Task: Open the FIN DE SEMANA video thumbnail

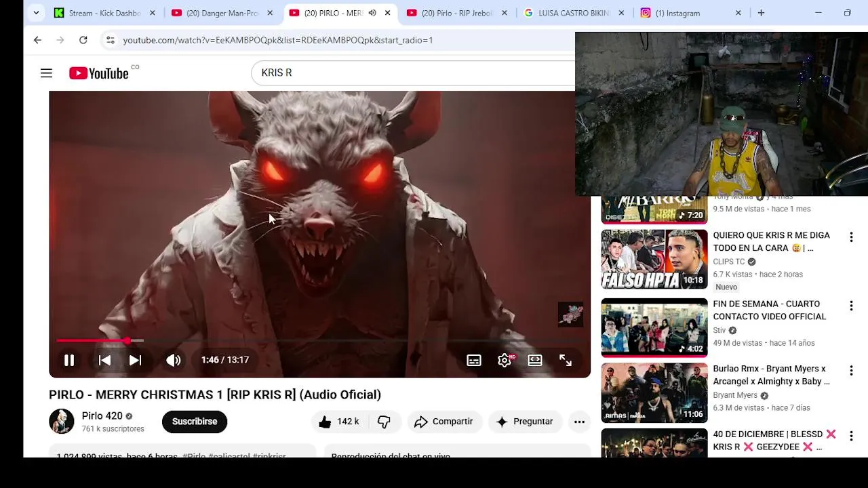Action: [654, 328]
